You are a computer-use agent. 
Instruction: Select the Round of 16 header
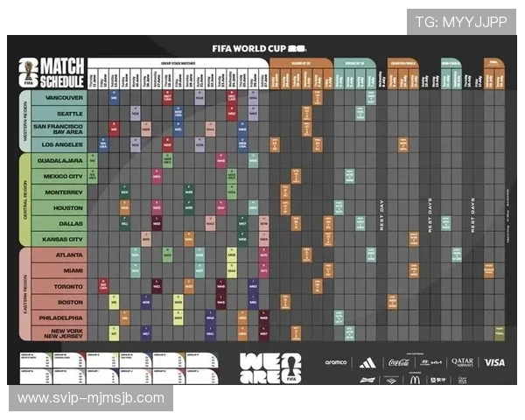[354, 63]
